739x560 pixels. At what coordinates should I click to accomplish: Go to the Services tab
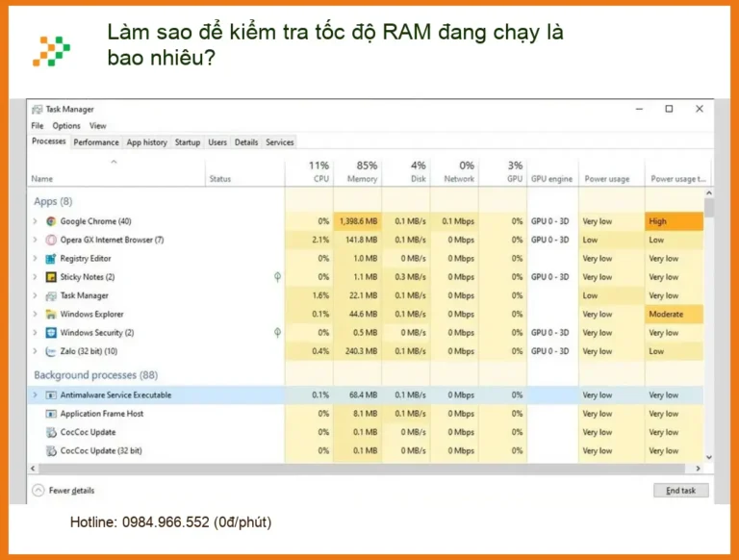pos(279,142)
